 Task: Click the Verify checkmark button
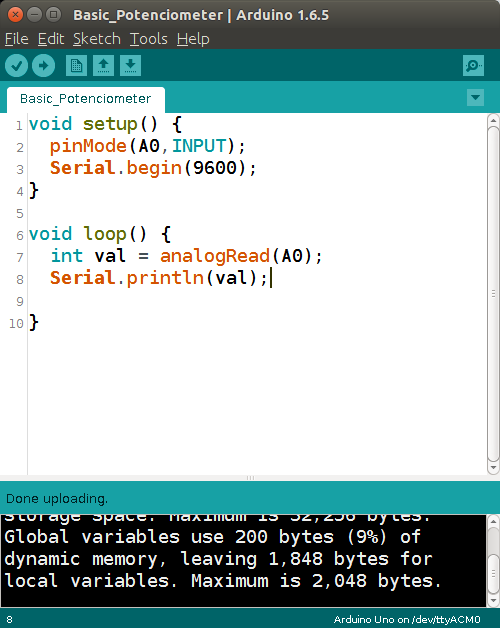[16, 65]
